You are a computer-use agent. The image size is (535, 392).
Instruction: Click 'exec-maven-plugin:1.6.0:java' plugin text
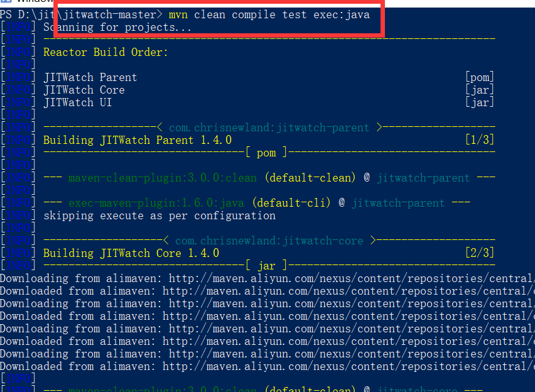click(x=156, y=203)
